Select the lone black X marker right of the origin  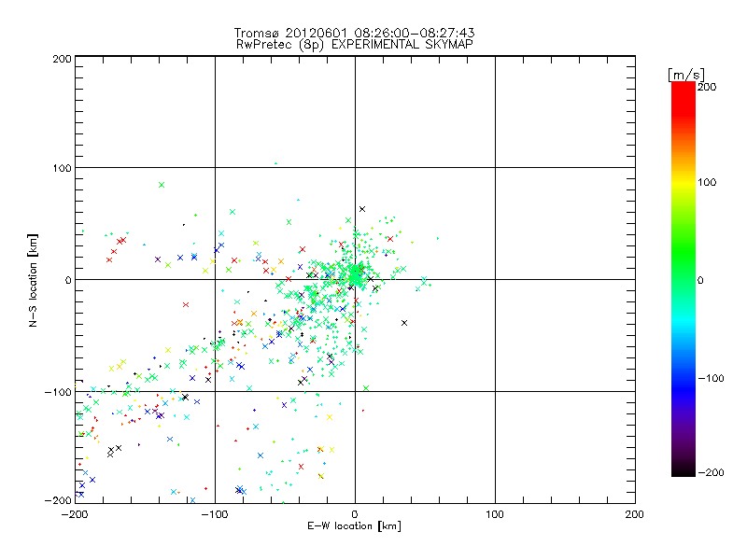point(404,323)
